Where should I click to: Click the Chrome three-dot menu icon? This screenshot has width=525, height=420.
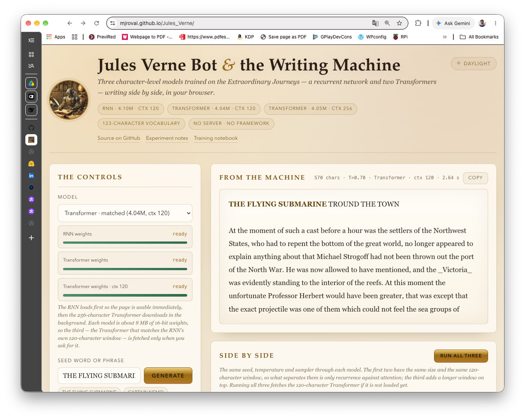point(495,23)
